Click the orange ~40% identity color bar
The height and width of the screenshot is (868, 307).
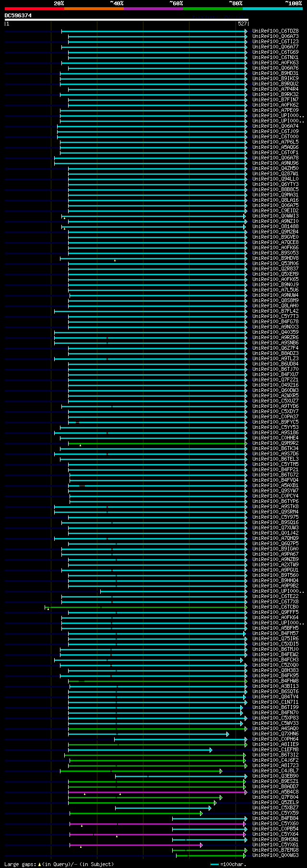94,9
